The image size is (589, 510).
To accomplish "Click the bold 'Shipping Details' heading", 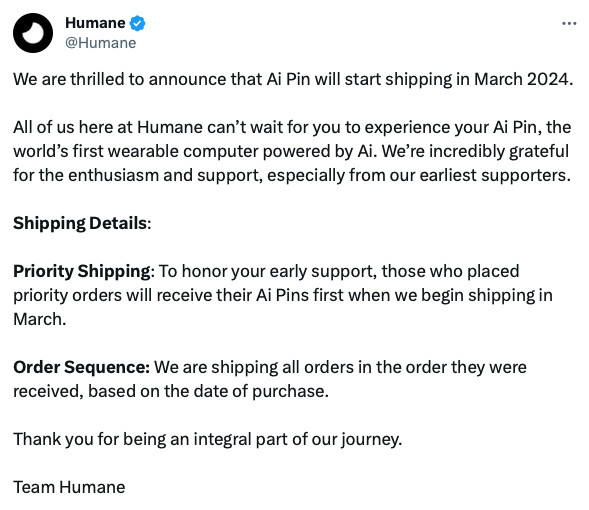I will [x=80, y=223].
